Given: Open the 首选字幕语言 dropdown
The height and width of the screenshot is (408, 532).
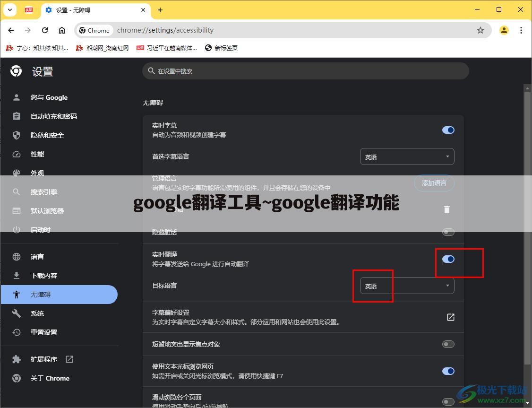Looking at the screenshot, I should (x=407, y=156).
